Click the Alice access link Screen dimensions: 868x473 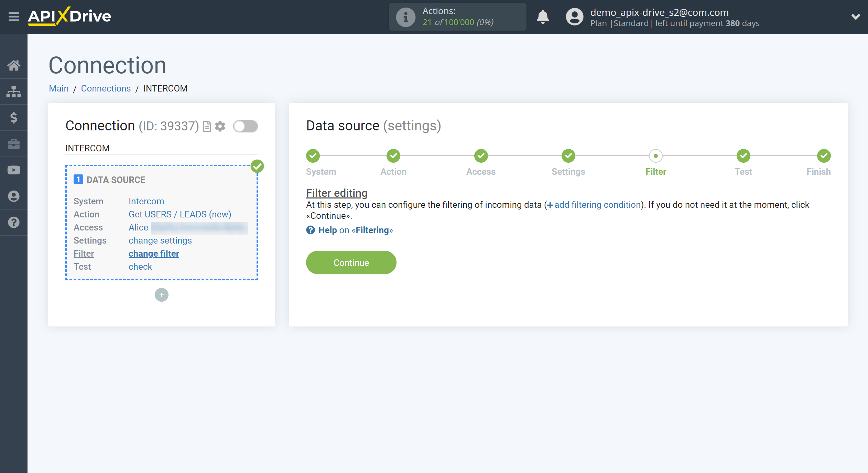tap(138, 227)
